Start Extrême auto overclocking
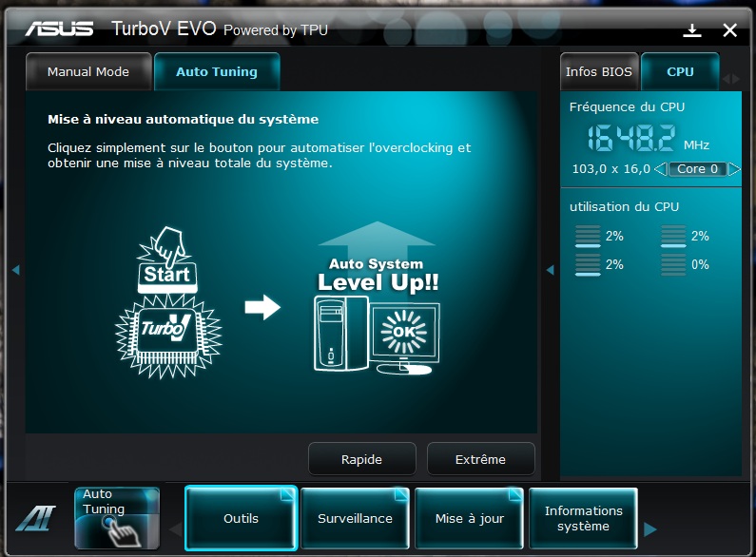Screen dimensions: 756x557 [x=480, y=459]
